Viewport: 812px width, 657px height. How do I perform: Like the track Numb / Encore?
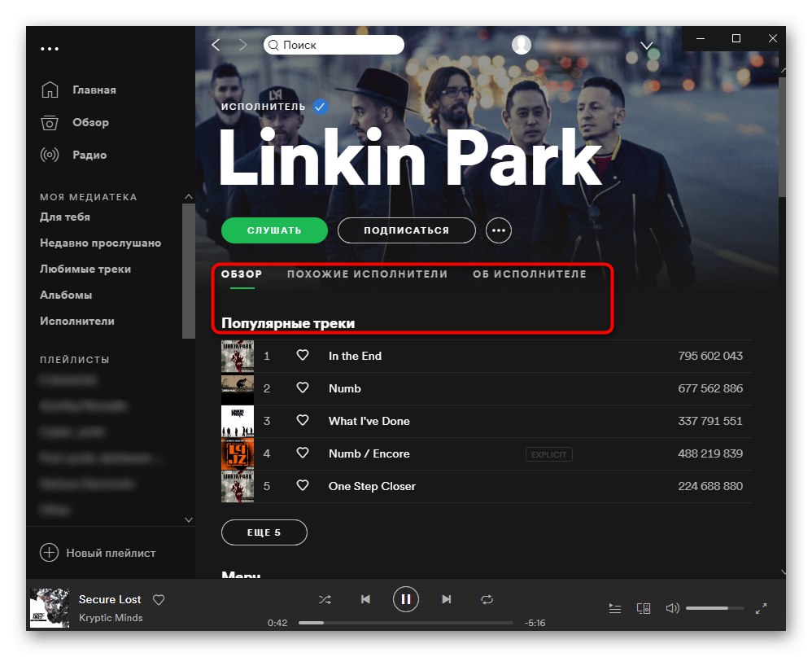click(x=303, y=453)
